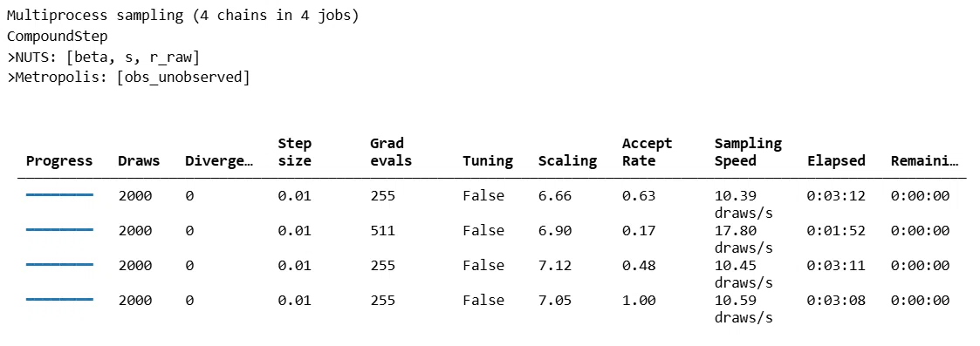980x346 pixels.
Task: Click the scaling value 7.12
Action: click(555, 266)
